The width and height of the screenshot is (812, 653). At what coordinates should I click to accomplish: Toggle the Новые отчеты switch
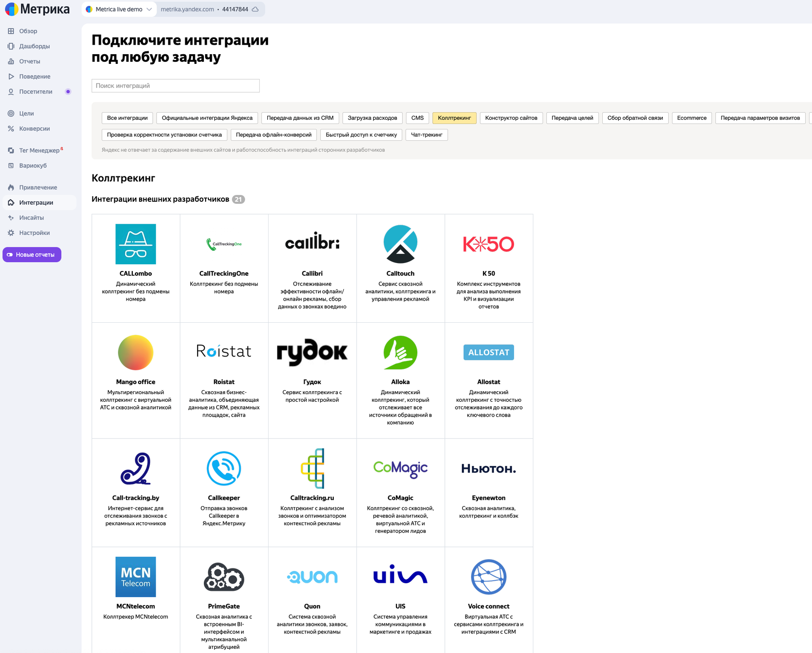(x=10, y=255)
